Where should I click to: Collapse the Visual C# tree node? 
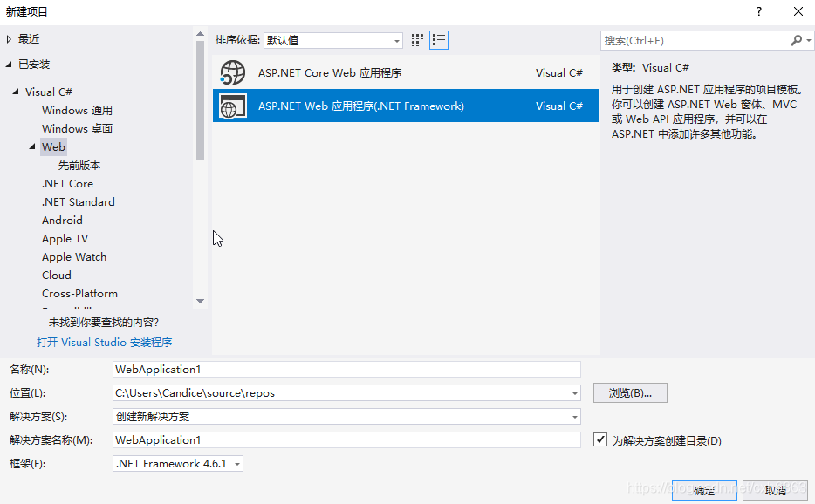point(16,92)
